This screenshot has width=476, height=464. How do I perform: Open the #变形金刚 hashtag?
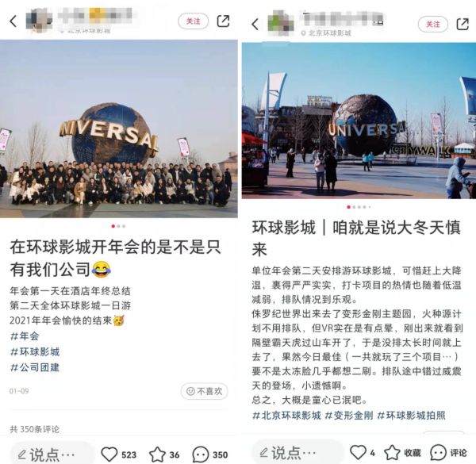pyautogui.click(x=349, y=415)
